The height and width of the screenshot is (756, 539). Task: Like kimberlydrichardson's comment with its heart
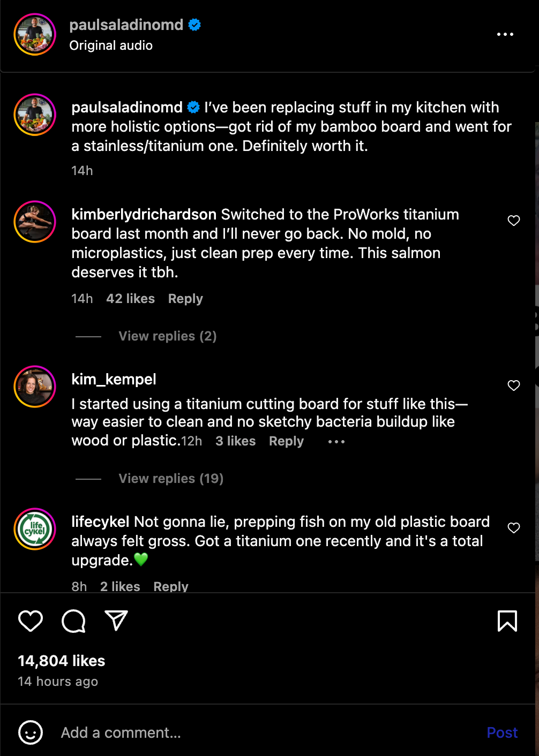[x=514, y=220]
